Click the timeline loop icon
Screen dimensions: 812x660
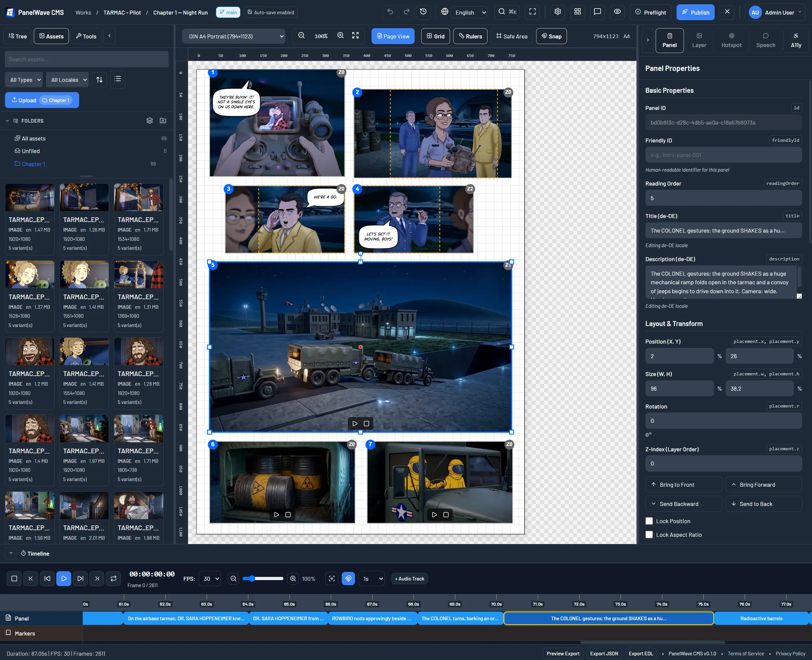pos(114,578)
